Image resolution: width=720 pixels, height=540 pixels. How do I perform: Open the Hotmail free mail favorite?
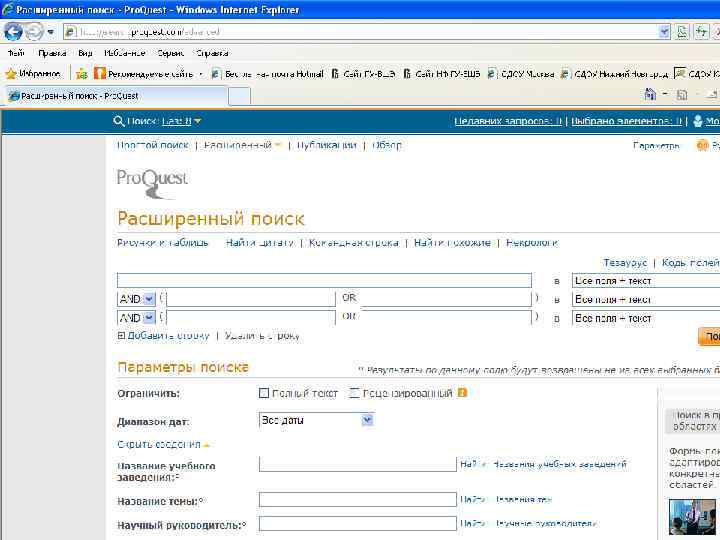(x=268, y=73)
